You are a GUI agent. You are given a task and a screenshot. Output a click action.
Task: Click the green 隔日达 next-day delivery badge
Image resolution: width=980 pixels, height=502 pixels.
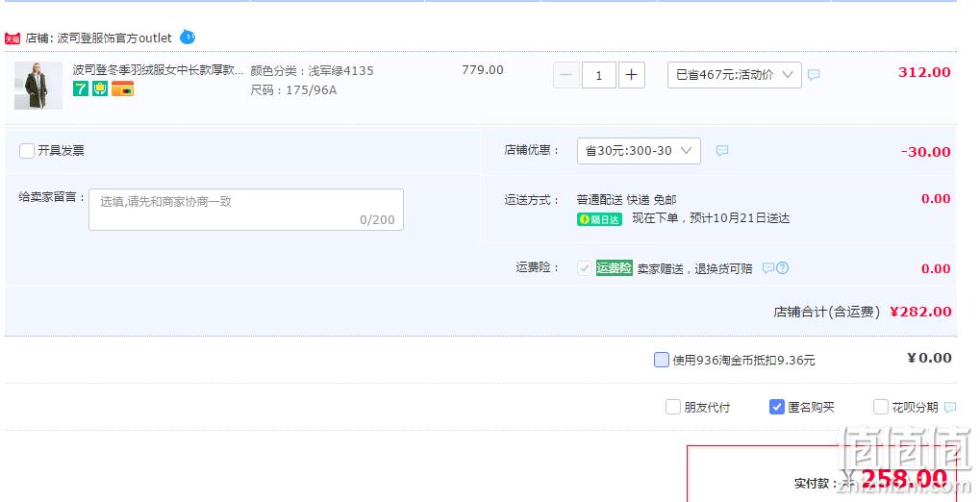coord(599,219)
